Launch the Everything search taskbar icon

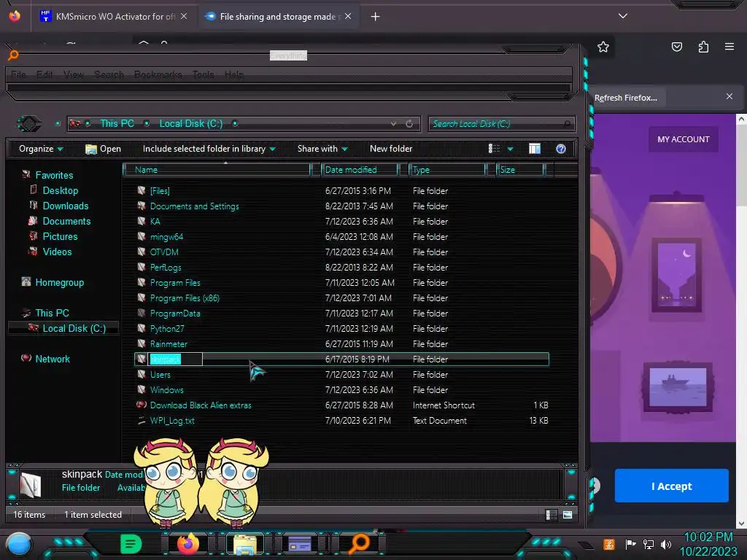click(359, 544)
